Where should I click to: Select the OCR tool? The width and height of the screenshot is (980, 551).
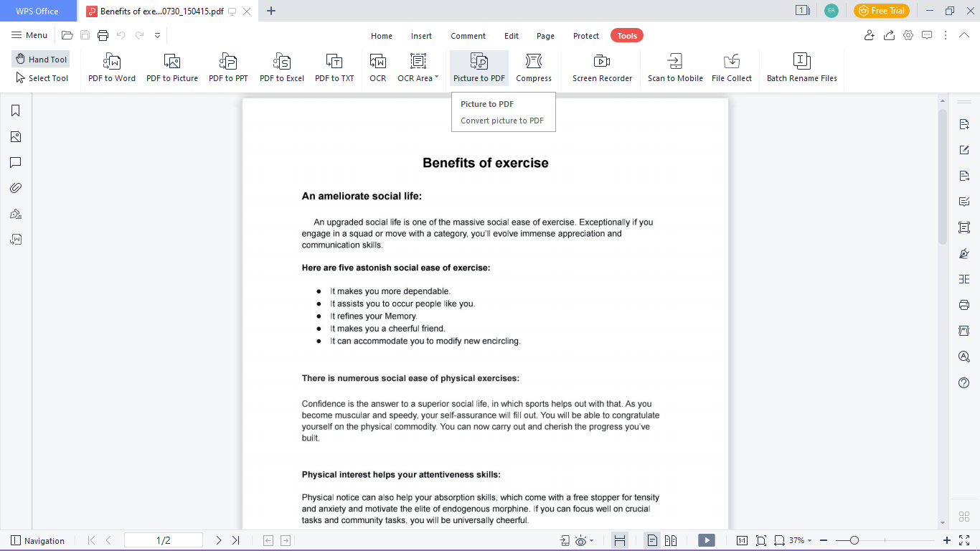coord(378,68)
